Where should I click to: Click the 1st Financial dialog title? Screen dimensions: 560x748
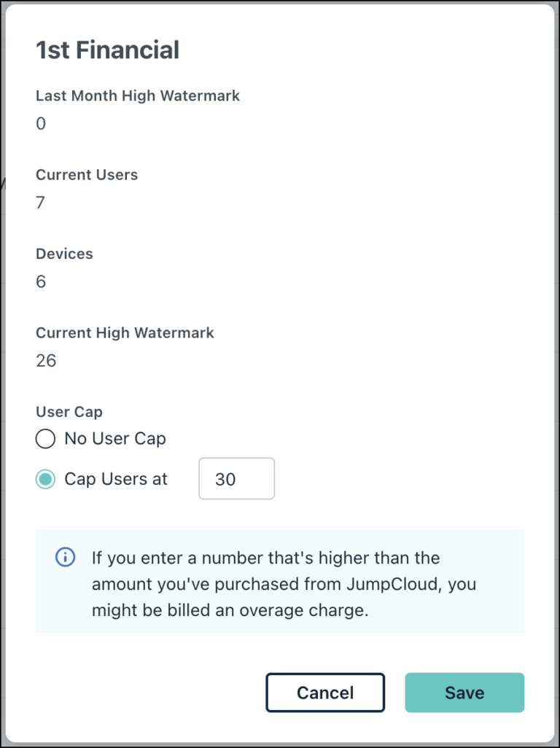pos(107,50)
